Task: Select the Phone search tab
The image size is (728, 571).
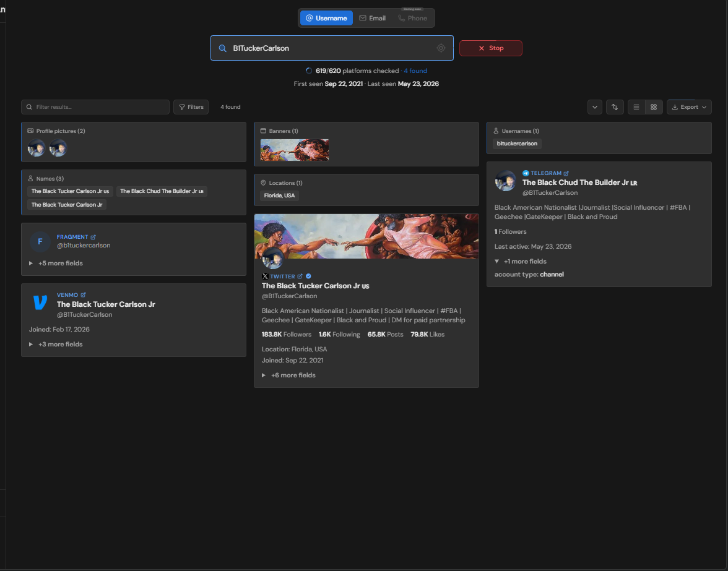Action: pos(413,18)
